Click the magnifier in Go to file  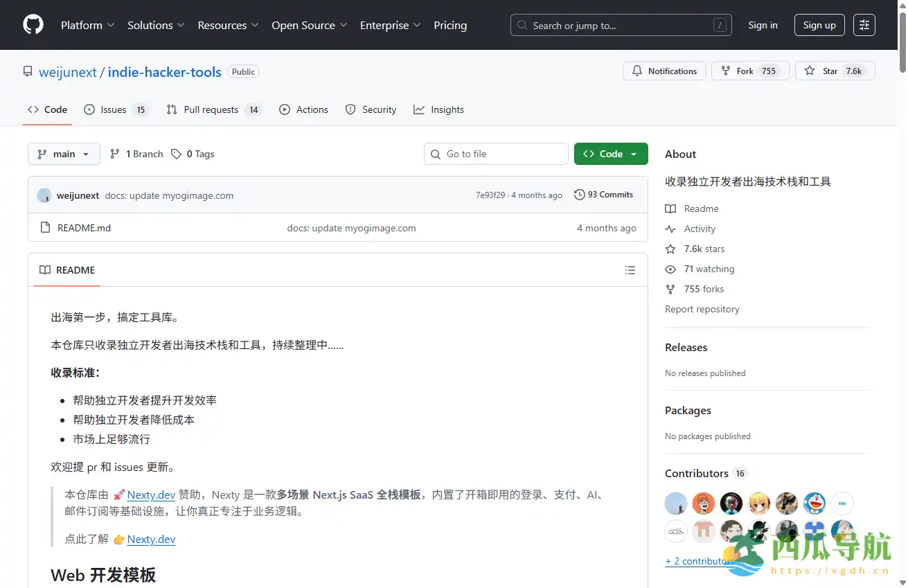pos(435,154)
